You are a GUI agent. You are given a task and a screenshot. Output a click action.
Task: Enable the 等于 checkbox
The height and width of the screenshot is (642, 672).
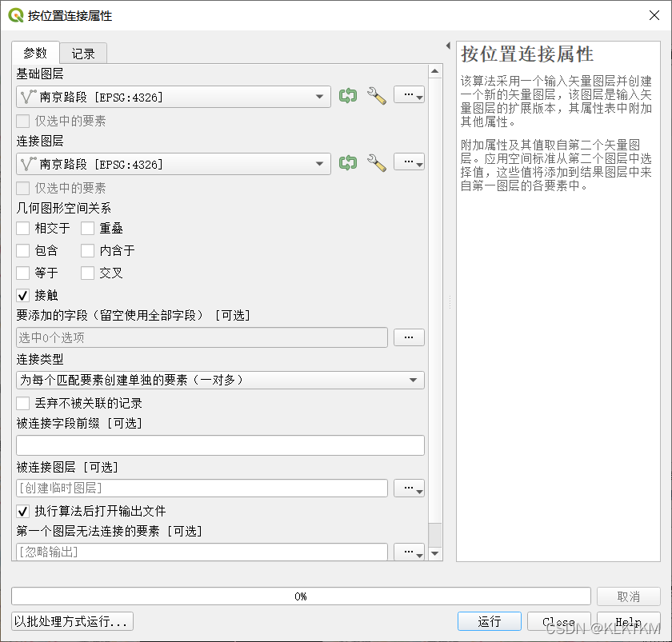[x=22, y=273]
